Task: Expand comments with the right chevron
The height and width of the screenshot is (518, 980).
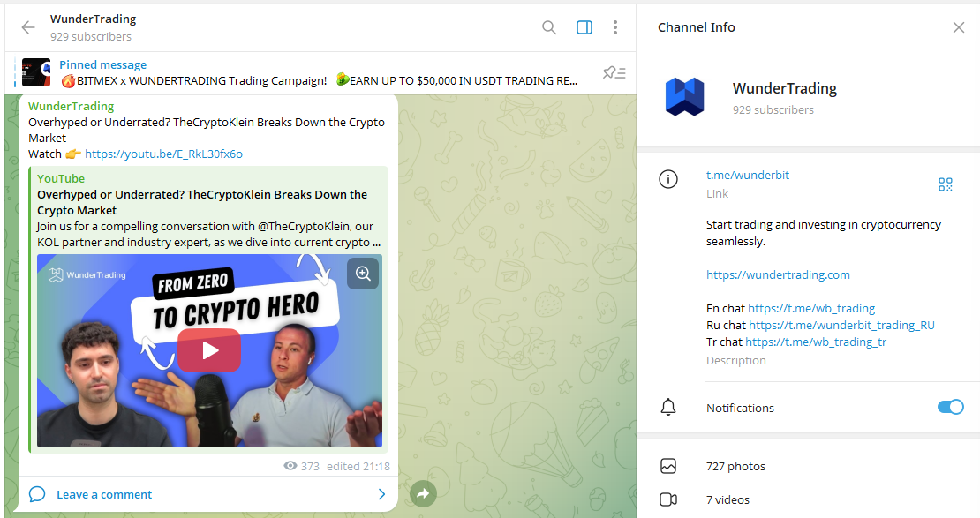Action: click(x=382, y=494)
